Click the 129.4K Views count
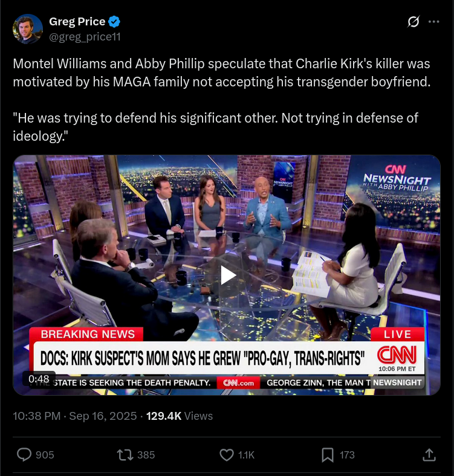The width and height of the screenshot is (454, 476). pyautogui.click(x=180, y=416)
